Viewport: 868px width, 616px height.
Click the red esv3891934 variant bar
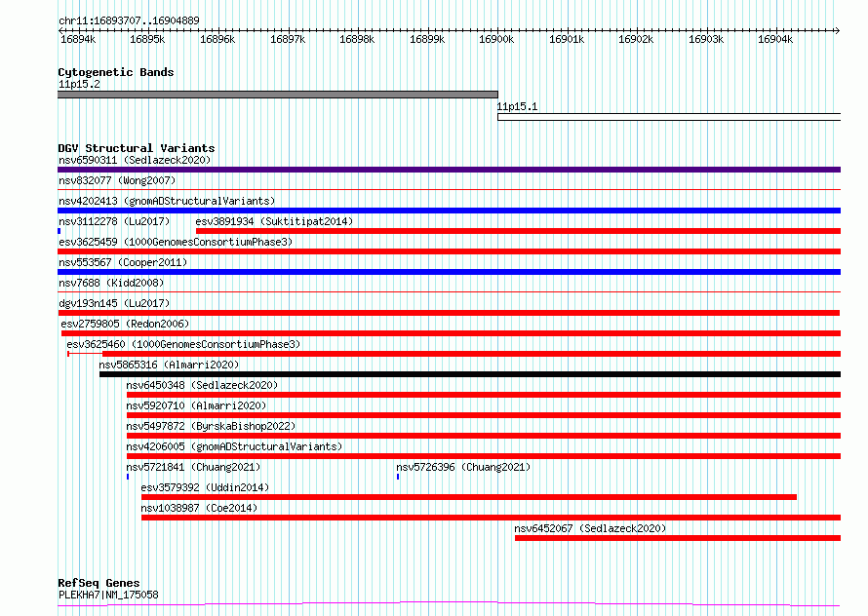click(518, 231)
